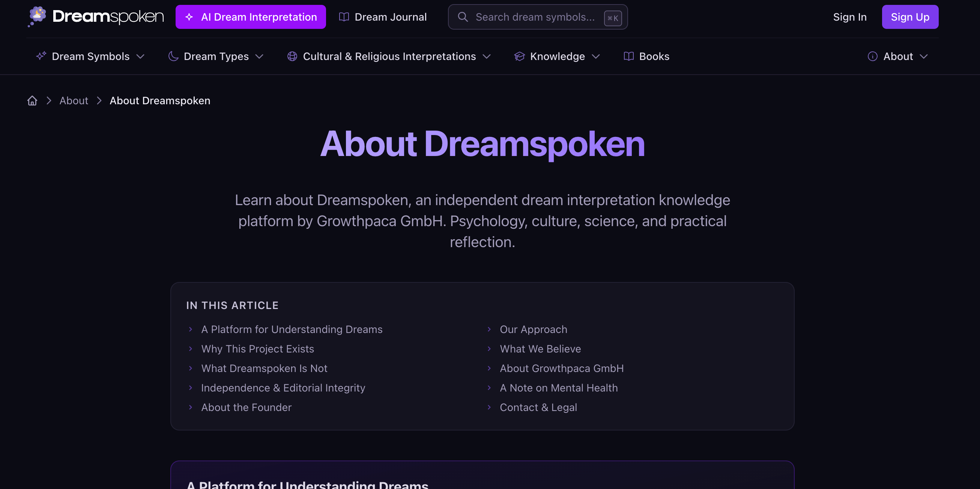The image size is (980, 489).
Task: Click the home icon in breadcrumb
Action: pos(32,101)
